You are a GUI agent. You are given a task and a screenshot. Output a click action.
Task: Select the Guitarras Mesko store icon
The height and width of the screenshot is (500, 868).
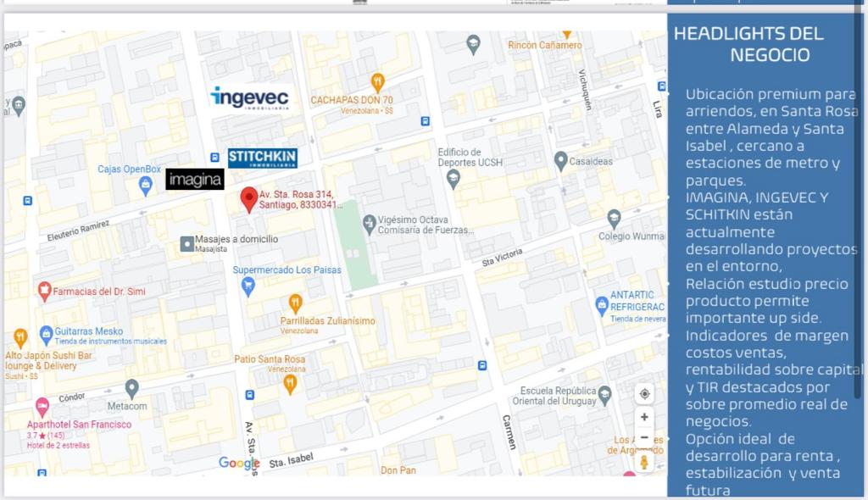pyautogui.click(x=46, y=332)
